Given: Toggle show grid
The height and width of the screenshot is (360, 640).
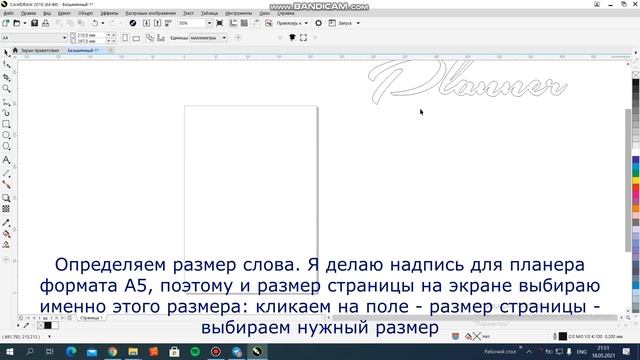Looking at the screenshot, I should (x=244, y=23).
